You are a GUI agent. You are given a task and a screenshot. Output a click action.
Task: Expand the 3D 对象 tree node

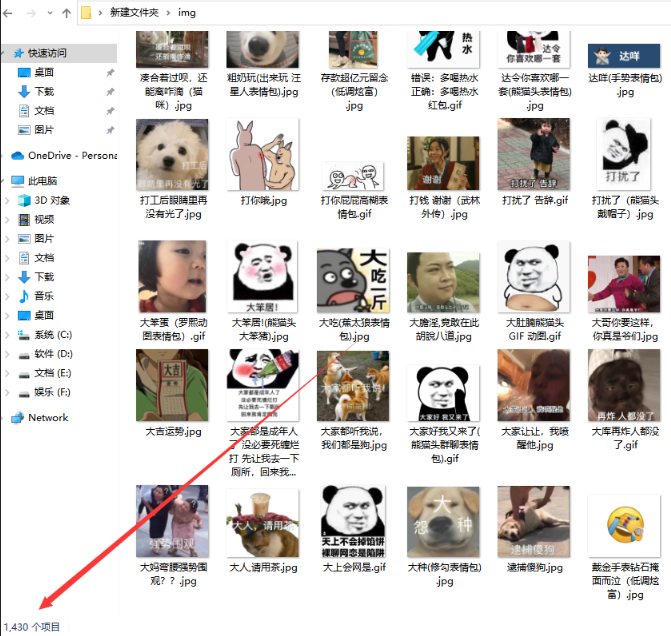pyautogui.click(x=7, y=200)
